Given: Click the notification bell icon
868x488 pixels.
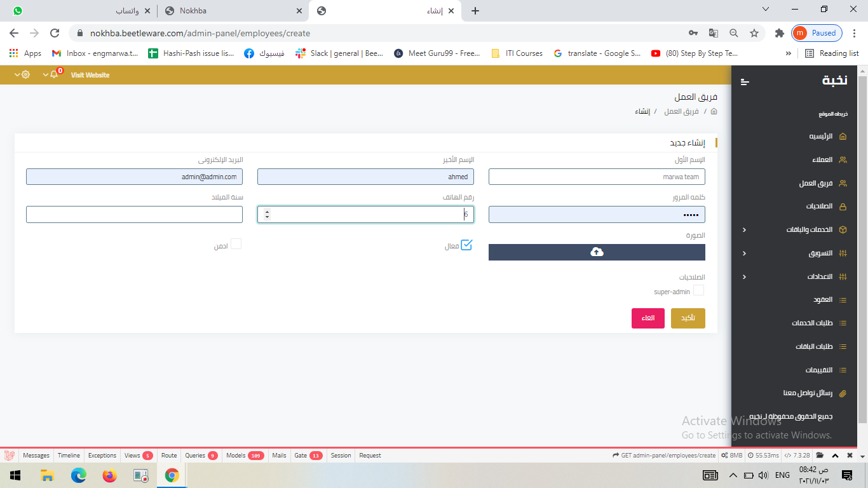Looking at the screenshot, I should click(x=54, y=75).
